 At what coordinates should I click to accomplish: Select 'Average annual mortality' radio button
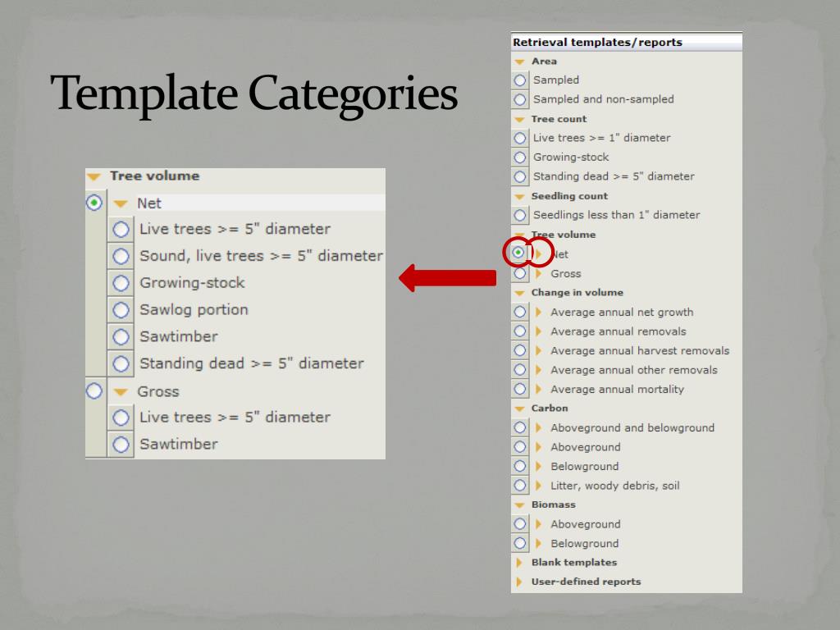519,389
